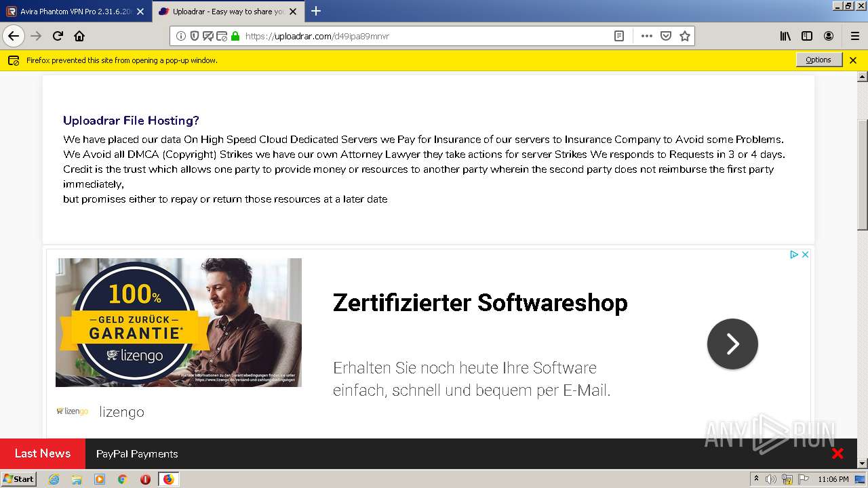
Task: Open the lizengo guarantee ad image
Action: click(x=178, y=323)
